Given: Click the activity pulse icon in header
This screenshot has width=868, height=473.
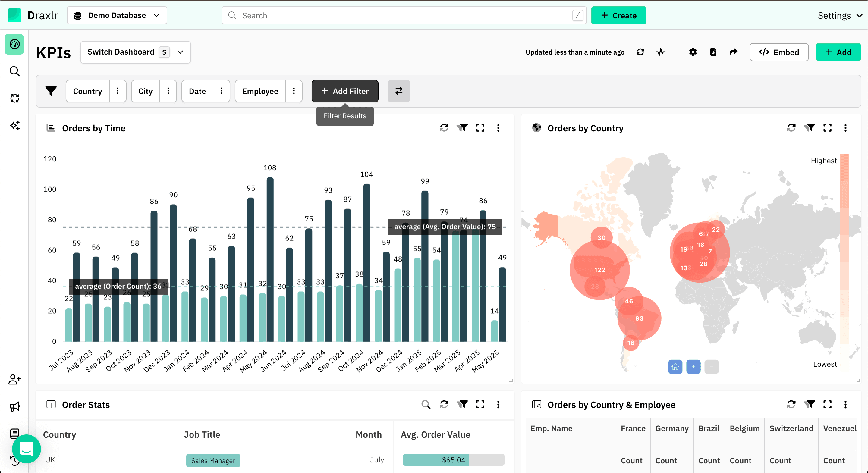Looking at the screenshot, I should click(661, 52).
